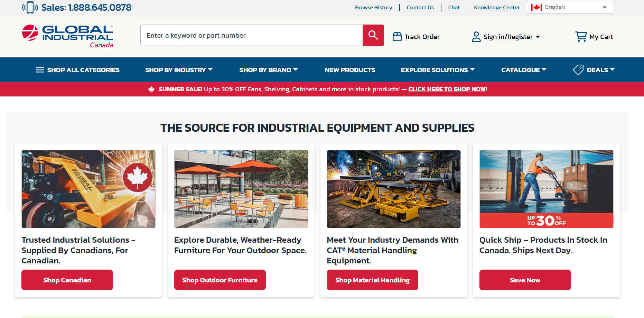Viewport: 644px width, 318px height.
Task: Click 'Quick Ship – Products In Stock' heading
Action: click(543, 245)
